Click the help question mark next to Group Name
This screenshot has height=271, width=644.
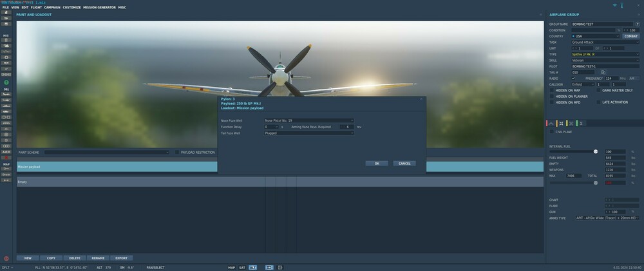point(638,24)
